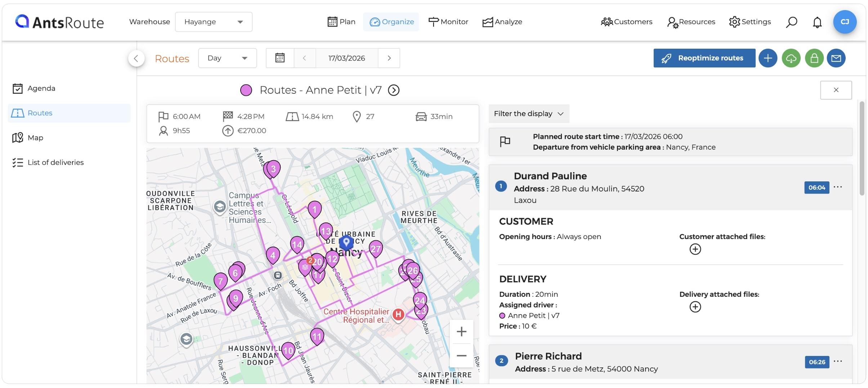
Task: Expand the Filter the display menu
Action: point(529,114)
